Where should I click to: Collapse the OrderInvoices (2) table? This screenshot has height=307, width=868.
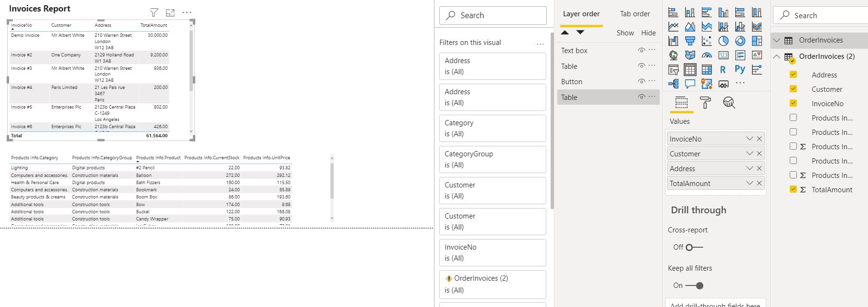(x=777, y=56)
